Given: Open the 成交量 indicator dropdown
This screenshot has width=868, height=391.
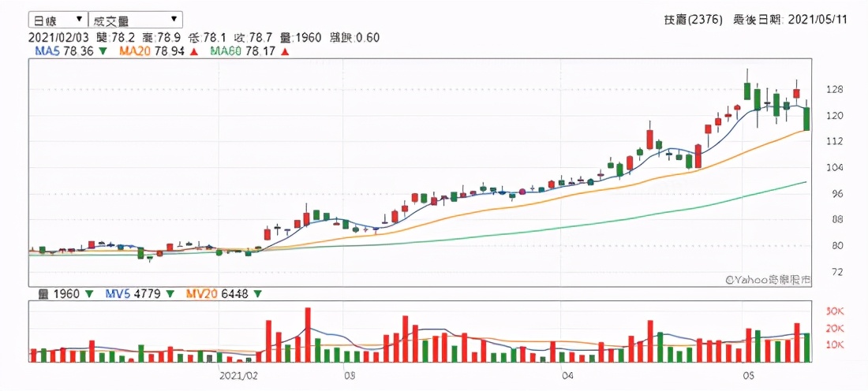Looking at the screenshot, I should point(134,20).
